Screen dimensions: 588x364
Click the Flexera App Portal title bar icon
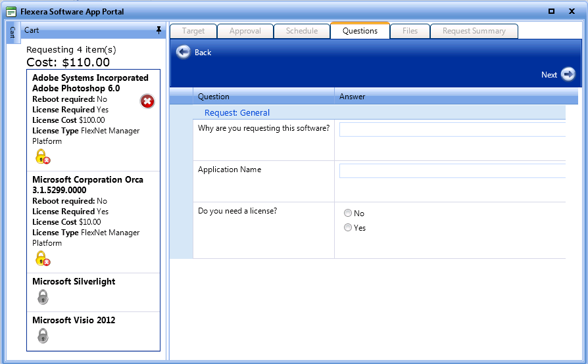point(11,12)
